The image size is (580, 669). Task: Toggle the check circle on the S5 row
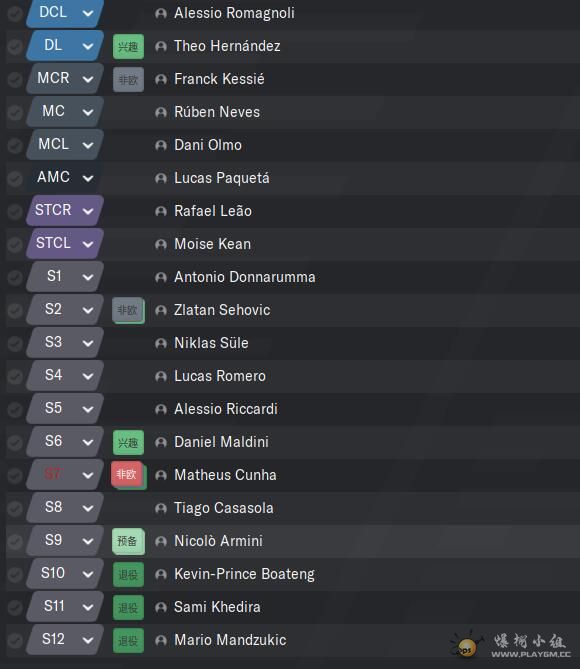pyautogui.click(x=15, y=409)
